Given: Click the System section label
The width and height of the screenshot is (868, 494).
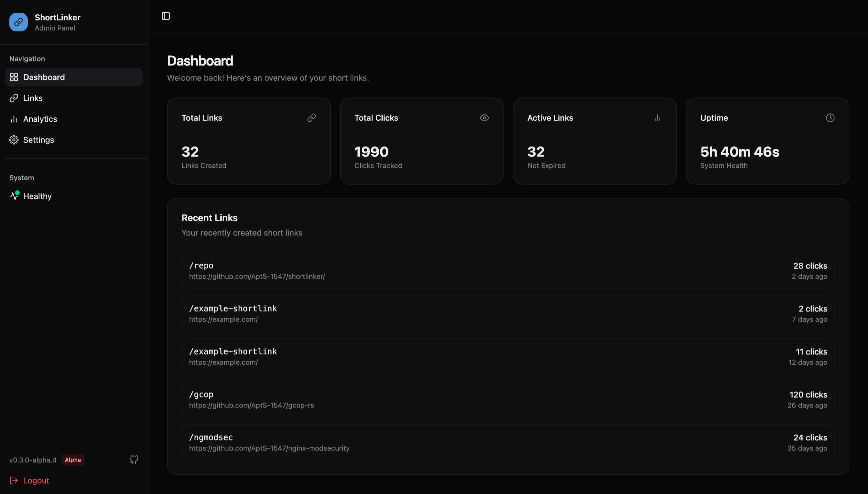Looking at the screenshot, I should pos(22,178).
